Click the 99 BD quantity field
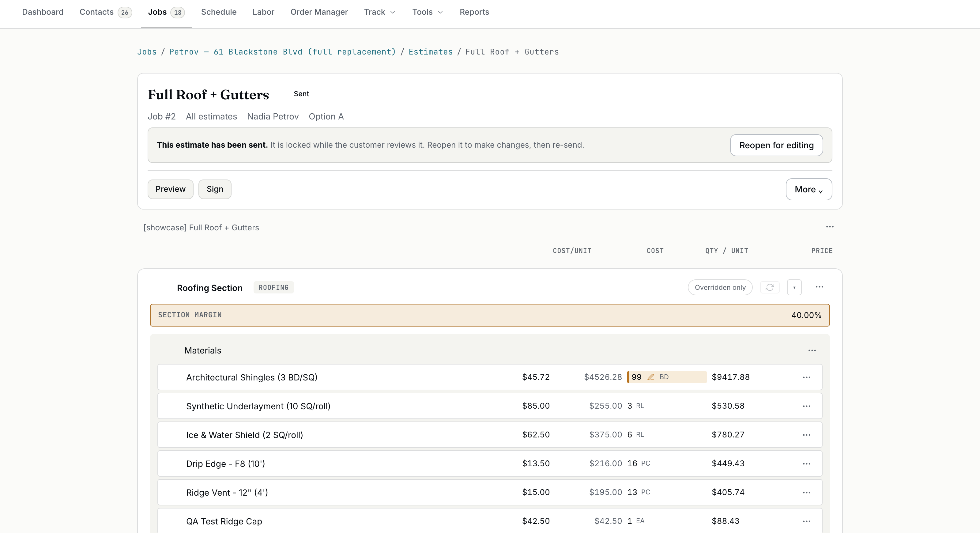Image resolution: width=980 pixels, height=533 pixels. [x=667, y=377]
